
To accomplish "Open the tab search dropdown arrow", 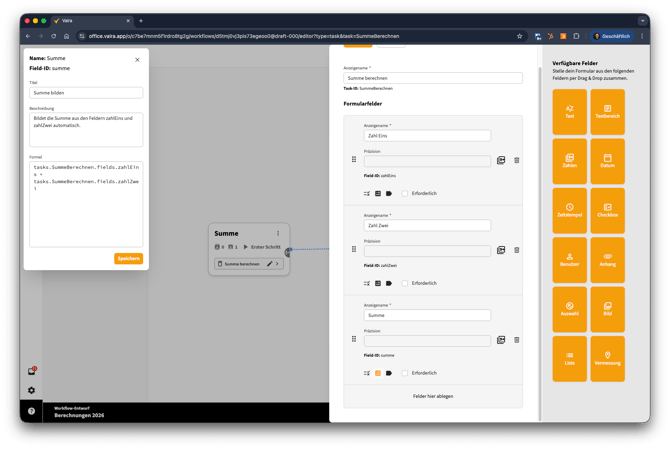I will coord(642,21).
